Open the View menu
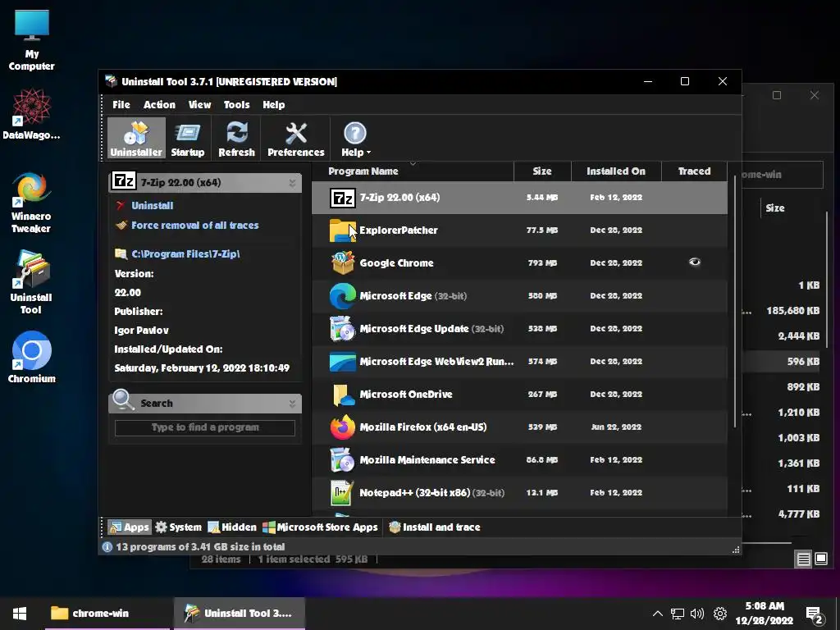 tap(199, 104)
